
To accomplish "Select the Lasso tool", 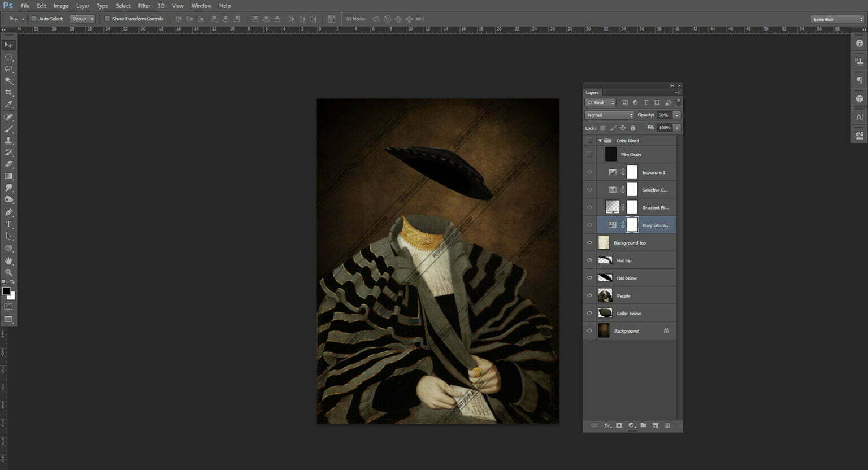I will [9, 69].
